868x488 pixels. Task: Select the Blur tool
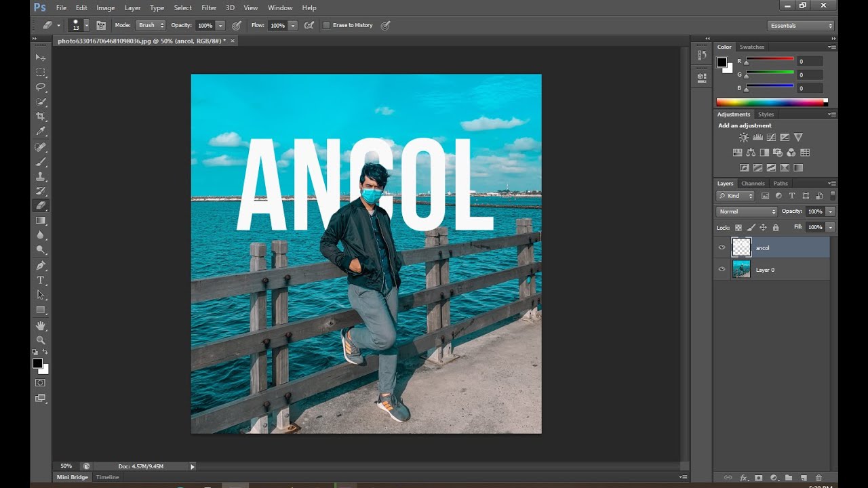[41, 235]
